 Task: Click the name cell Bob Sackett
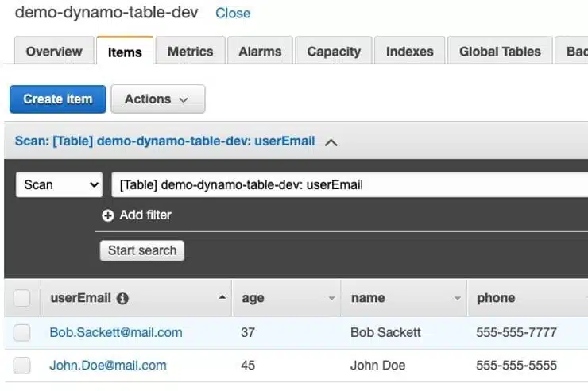(385, 332)
